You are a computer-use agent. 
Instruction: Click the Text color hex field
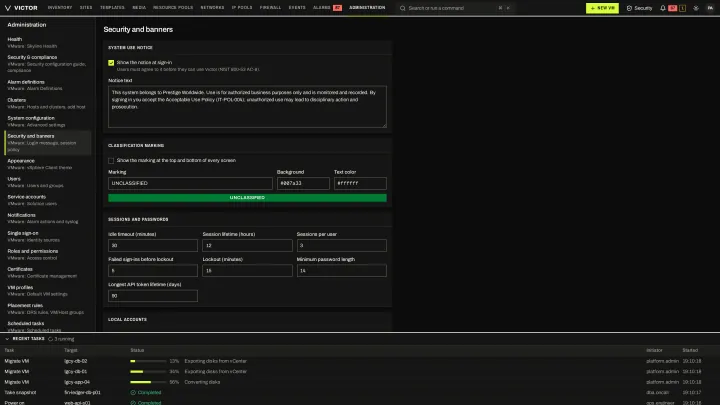coord(360,183)
